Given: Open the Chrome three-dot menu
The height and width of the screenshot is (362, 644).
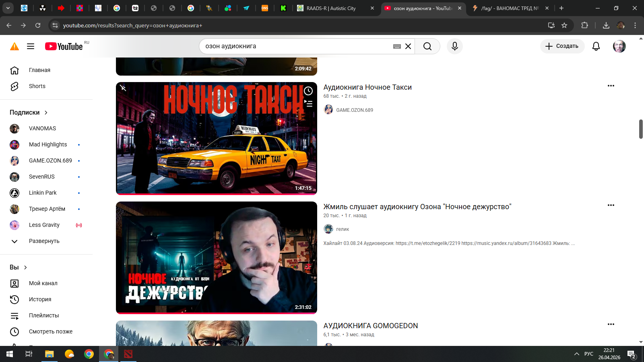Looking at the screenshot, I should point(635,25).
